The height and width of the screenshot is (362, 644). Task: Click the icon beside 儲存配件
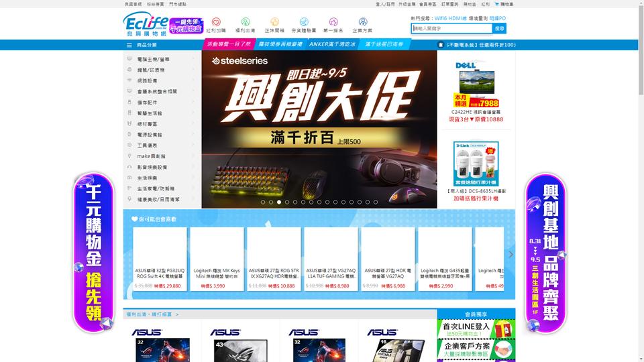pos(129,102)
